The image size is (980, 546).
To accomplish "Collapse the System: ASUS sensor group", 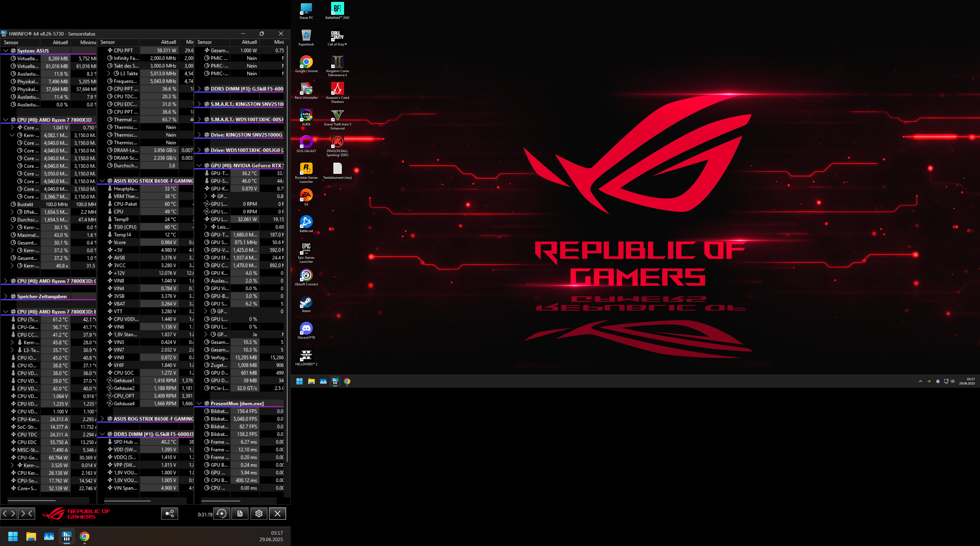I will coord(6,51).
